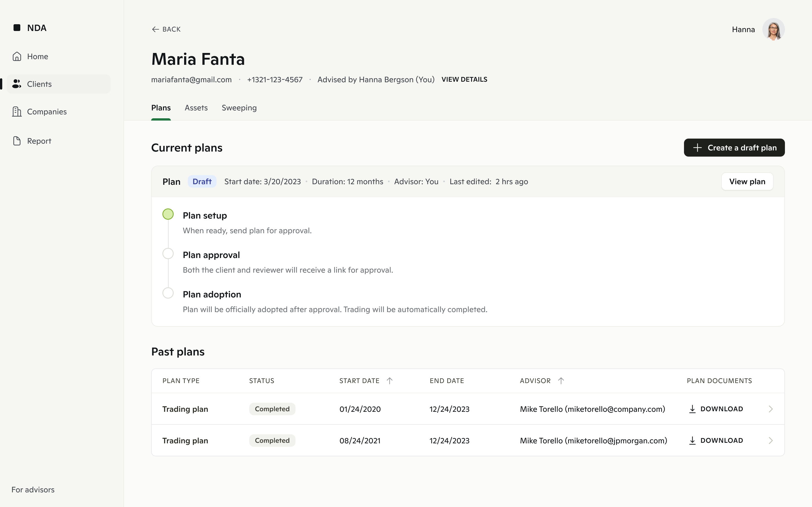Expand first trading plan row chevron

pos(771,409)
